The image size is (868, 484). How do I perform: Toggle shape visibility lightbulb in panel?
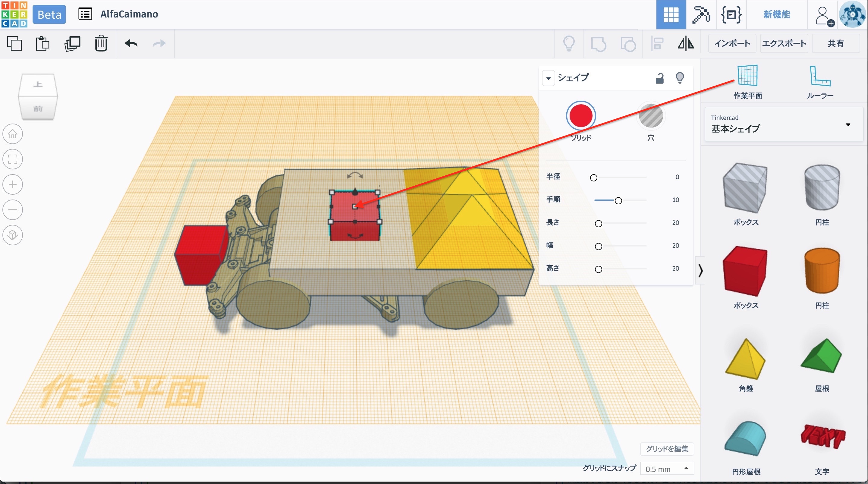pos(680,78)
